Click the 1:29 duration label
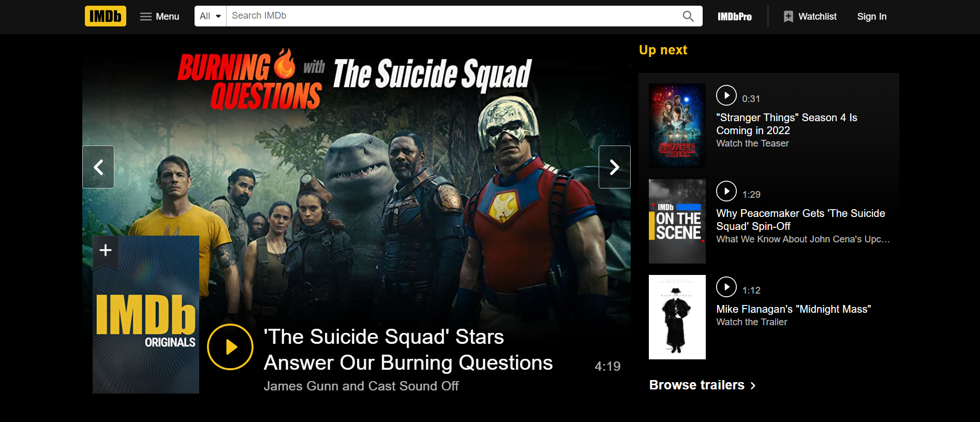The image size is (980, 422). (x=751, y=195)
